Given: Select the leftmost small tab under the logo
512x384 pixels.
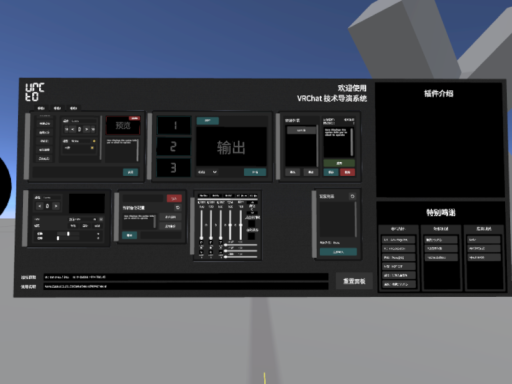Looking at the screenshot, I should [x=41, y=108].
